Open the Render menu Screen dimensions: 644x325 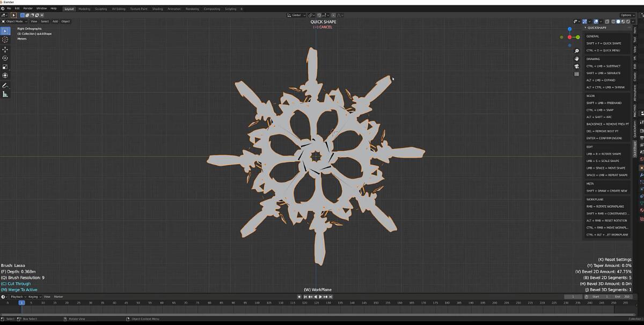pyautogui.click(x=28, y=9)
